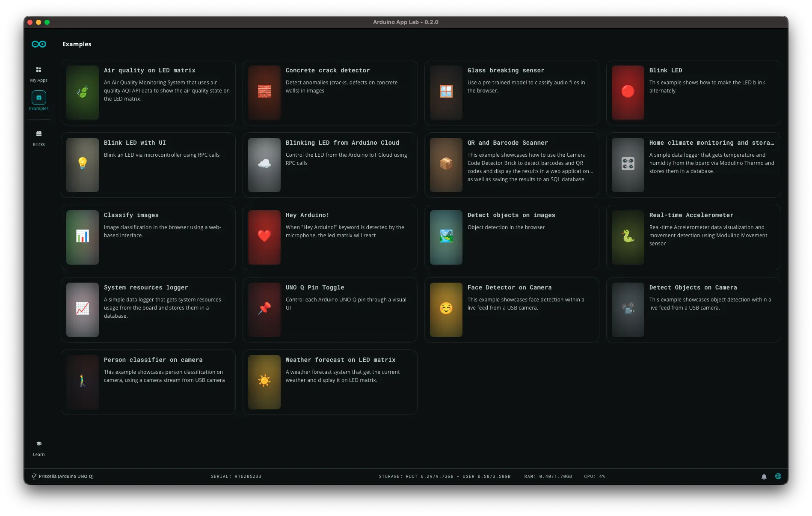This screenshot has width=812, height=516.
Task: Open the Weather forecast on LED matrix title
Action: pos(341,360)
